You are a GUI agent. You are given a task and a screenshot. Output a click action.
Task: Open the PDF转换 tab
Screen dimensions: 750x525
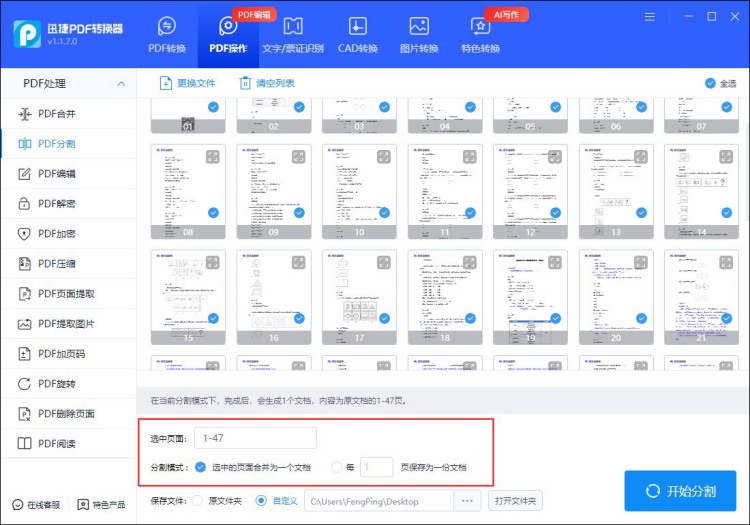tap(167, 34)
